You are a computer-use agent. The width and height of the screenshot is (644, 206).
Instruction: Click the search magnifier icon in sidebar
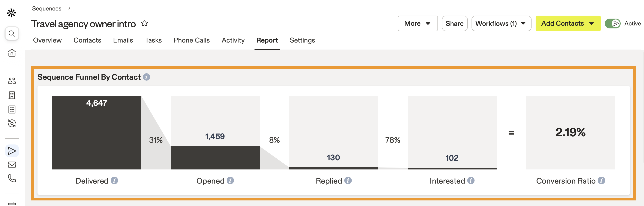coord(12,33)
